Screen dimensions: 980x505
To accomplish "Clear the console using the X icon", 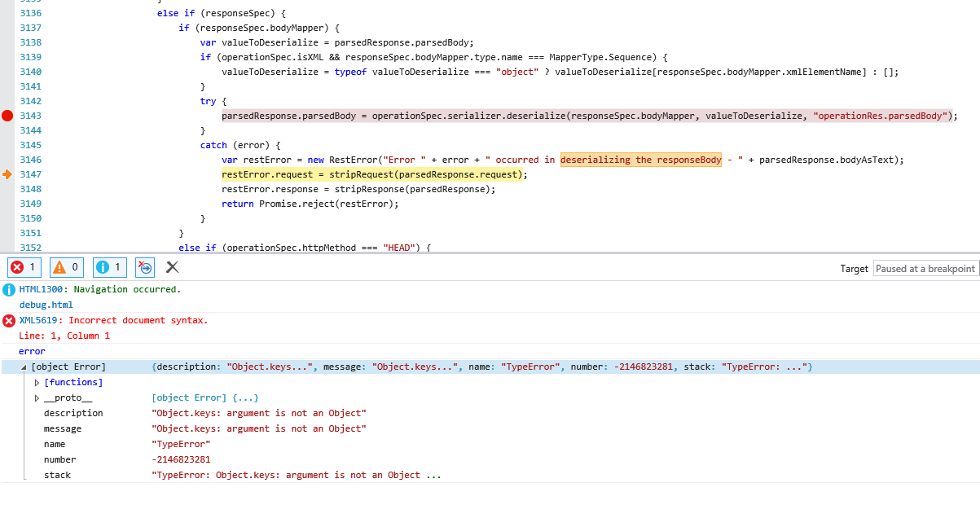I will 171,267.
